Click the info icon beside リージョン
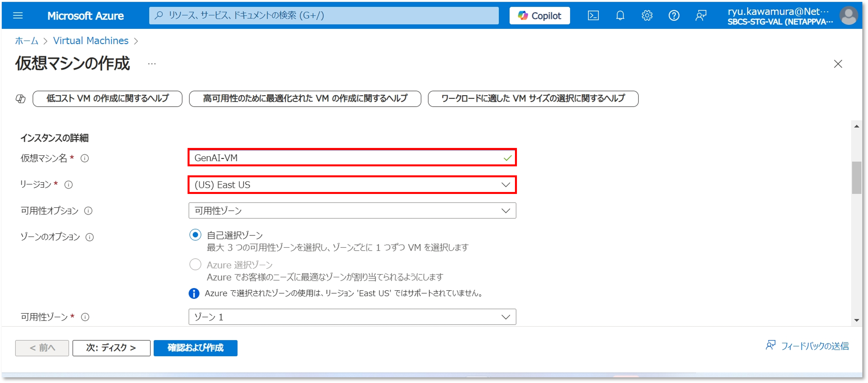Viewport: 868px width, 383px height. (68, 185)
